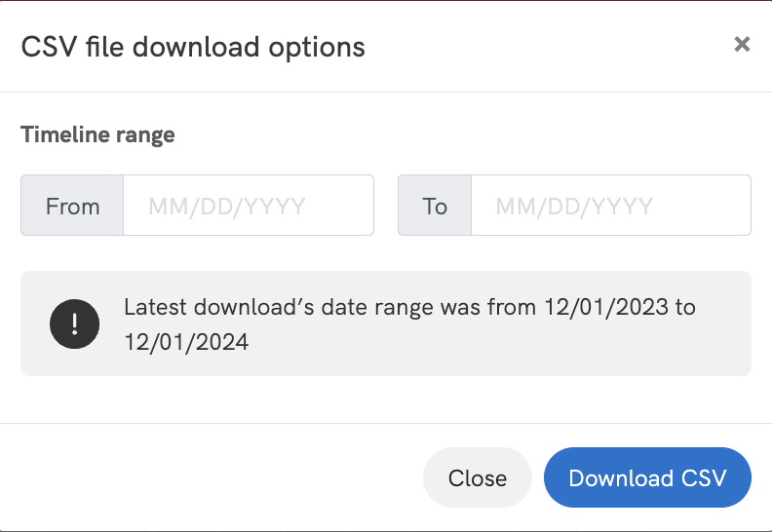Click the MM/DD/YYYY placeholder in To field
Screen dimensions: 772x532
point(574,207)
